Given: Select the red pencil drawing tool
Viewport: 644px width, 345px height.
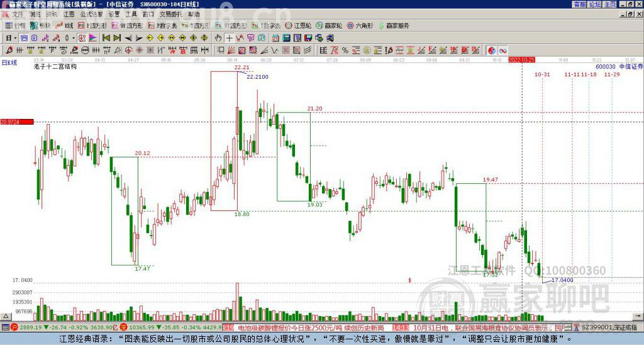Looking at the screenshot, I should (x=9, y=50).
